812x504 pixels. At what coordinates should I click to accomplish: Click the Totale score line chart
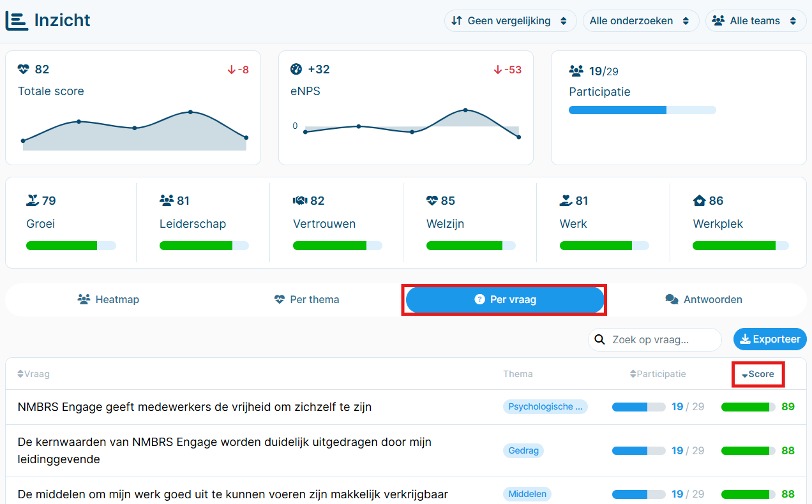[134, 131]
